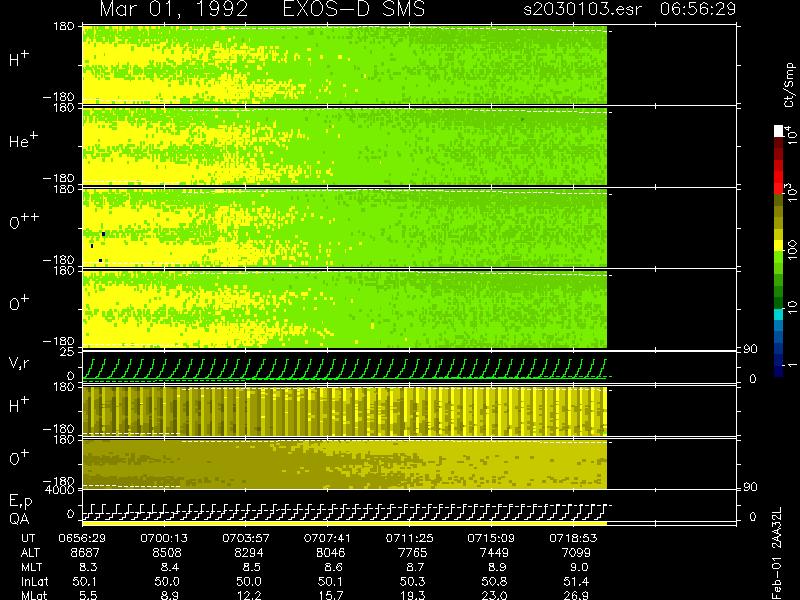This screenshot has height=600, width=800.
Task: Click the UT value '0718:53'
Action: click(x=572, y=538)
